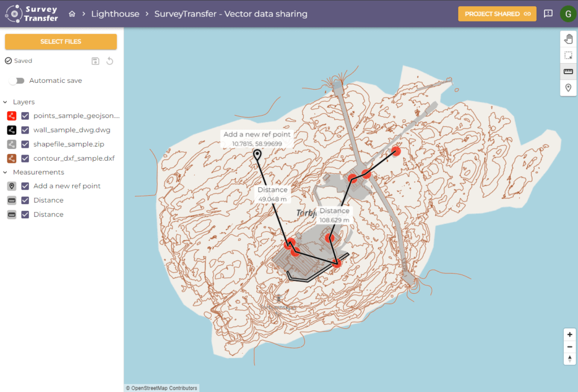Open sharing options via PROJECT SHARED
Screen dimensions: 578x392
tap(497, 14)
